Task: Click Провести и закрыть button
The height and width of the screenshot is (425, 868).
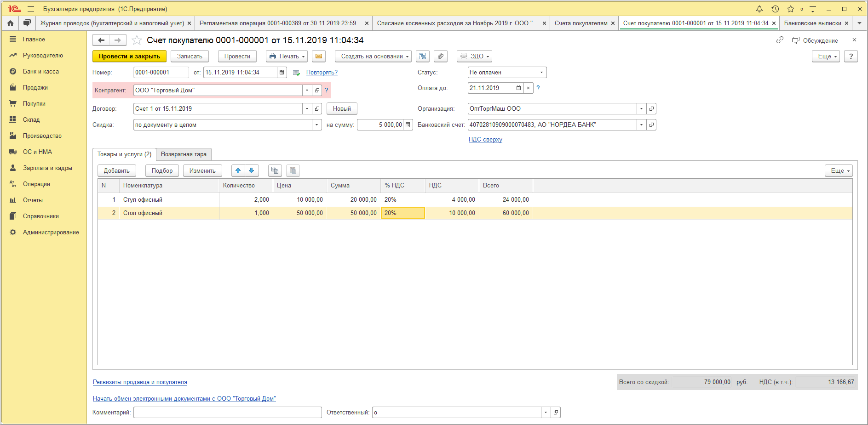Action: 129,56
